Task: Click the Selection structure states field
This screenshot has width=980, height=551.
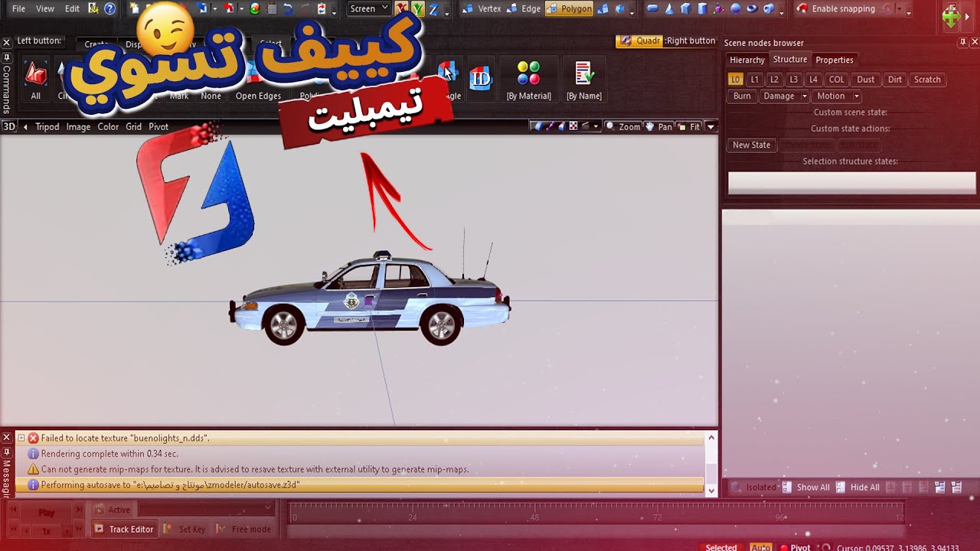Action: [x=851, y=182]
